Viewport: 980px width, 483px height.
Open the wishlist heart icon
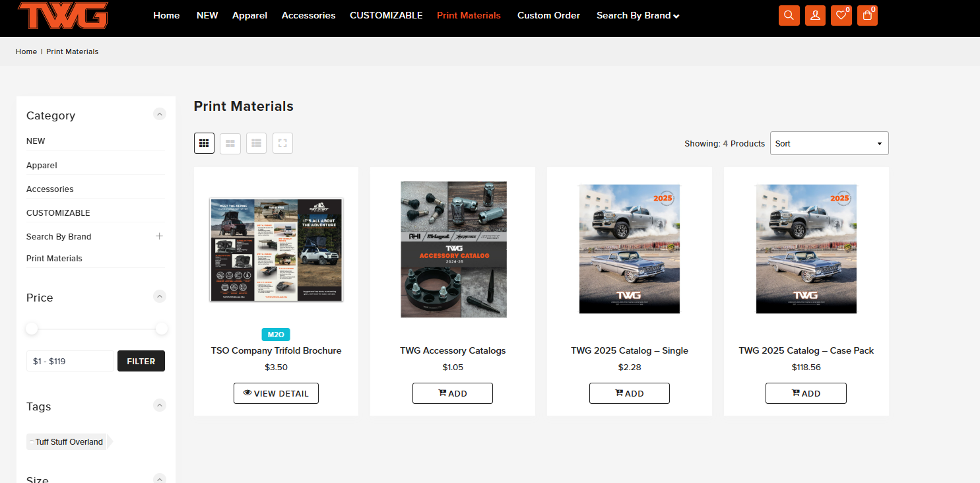click(841, 16)
